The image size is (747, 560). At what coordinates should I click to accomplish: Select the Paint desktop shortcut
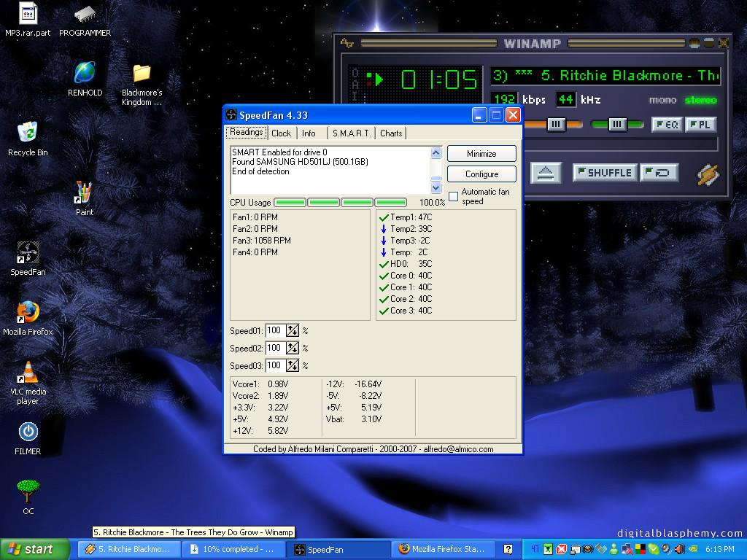85,199
